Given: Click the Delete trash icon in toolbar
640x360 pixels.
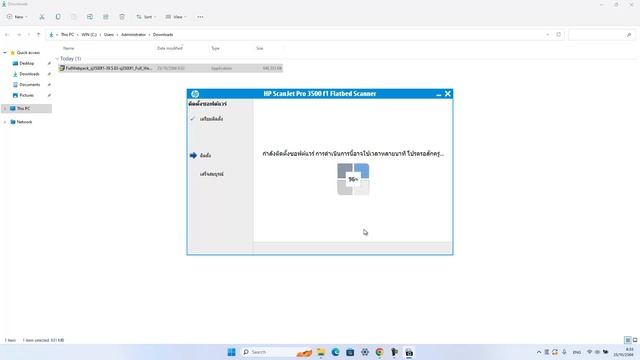Looking at the screenshot, I should [122, 17].
